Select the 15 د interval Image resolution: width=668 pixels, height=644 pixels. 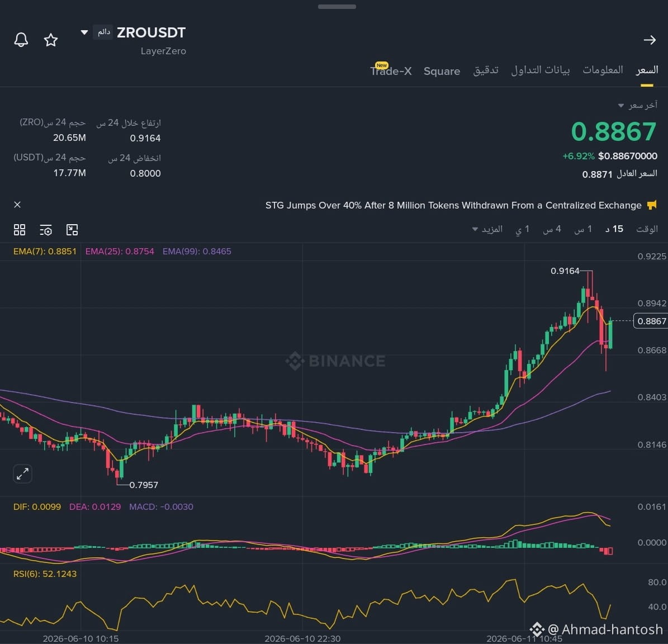[x=614, y=229]
